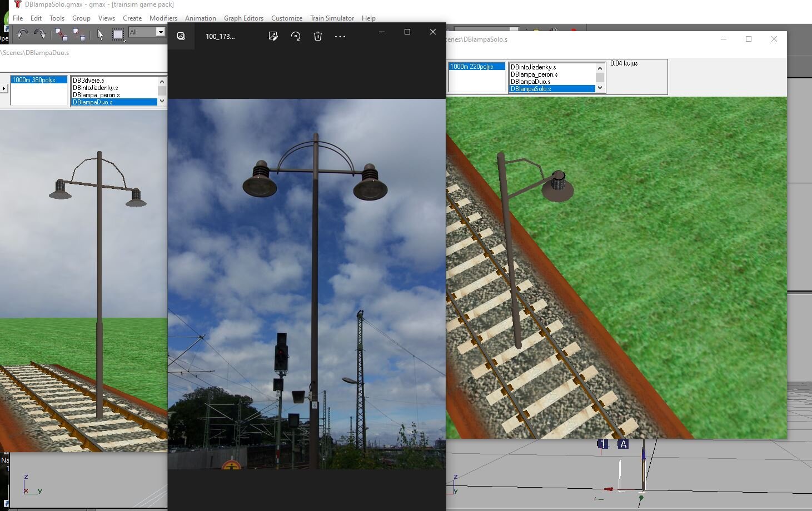Close the DBlampaSolo.s viewer window
812x511 pixels.
pos(774,39)
